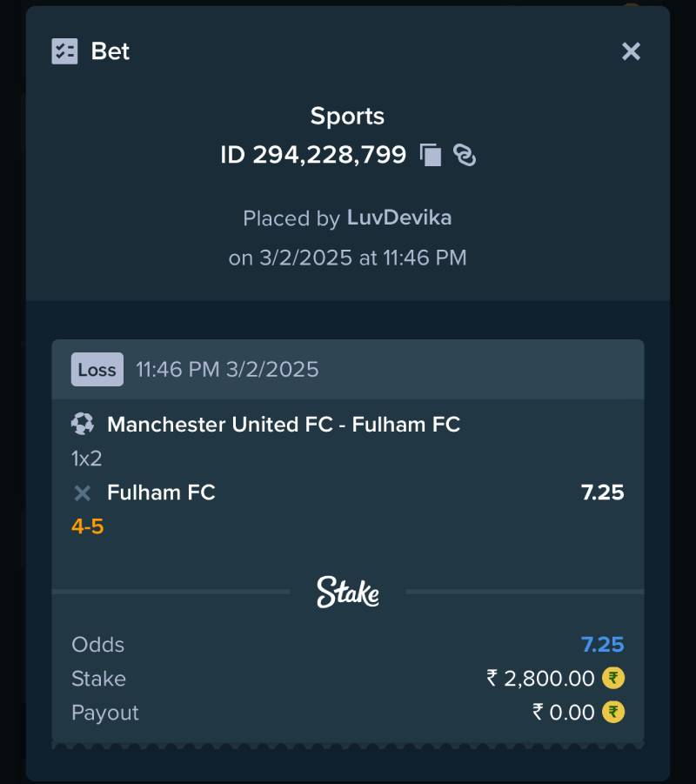Click the soccer ball icon by match

[83, 424]
